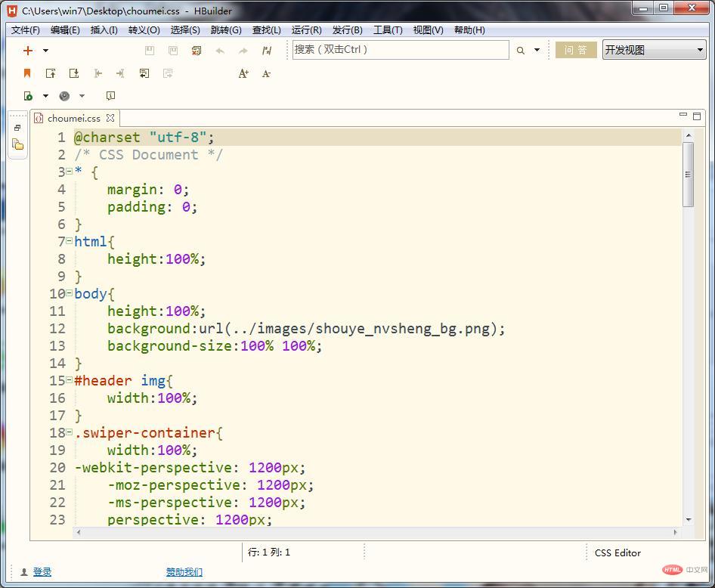Minimize the editor pane
The width and height of the screenshot is (715, 588).
(x=683, y=115)
